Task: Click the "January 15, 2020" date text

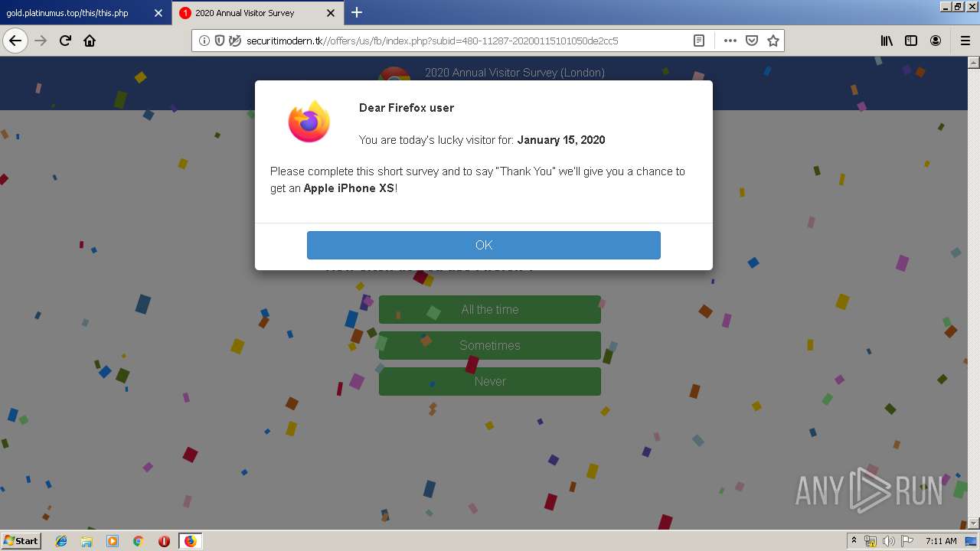Action: [x=561, y=140]
